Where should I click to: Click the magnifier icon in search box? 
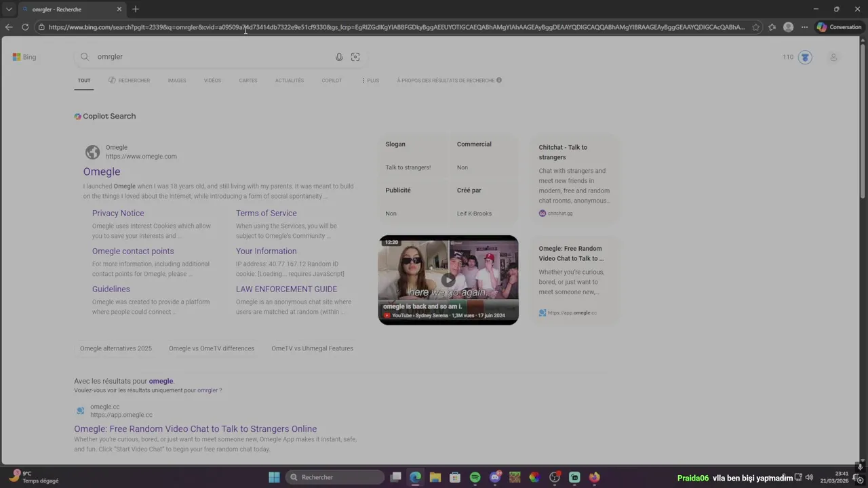point(85,57)
